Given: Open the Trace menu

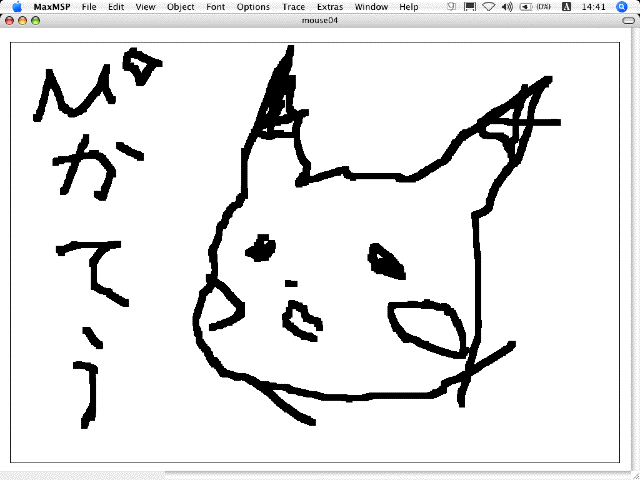Looking at the screenshot, I should (293, 7).
